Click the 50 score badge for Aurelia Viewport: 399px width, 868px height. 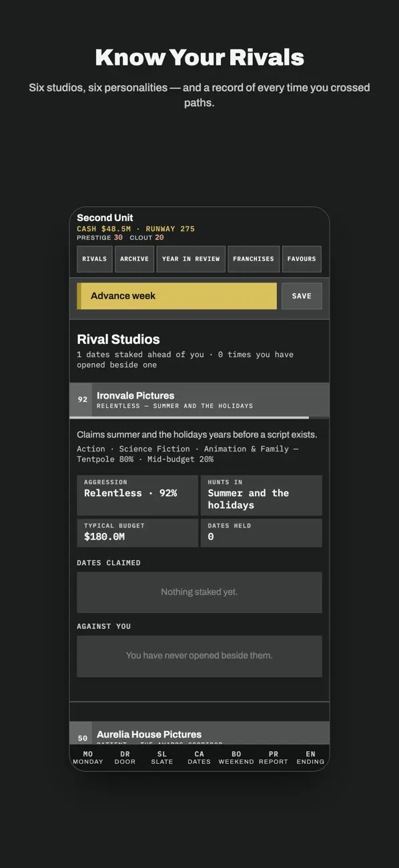pos(82,737)
